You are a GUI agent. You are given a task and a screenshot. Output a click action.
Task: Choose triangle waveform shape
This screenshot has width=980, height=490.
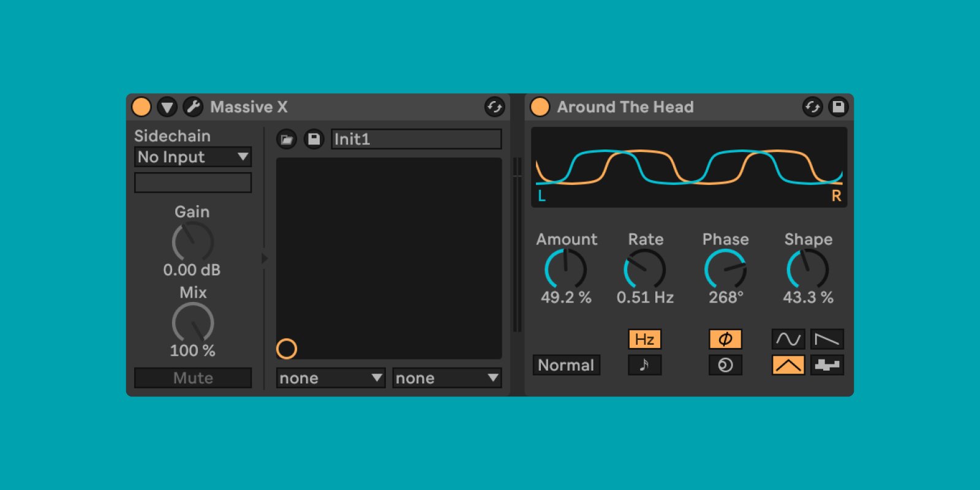pos(788,365)
